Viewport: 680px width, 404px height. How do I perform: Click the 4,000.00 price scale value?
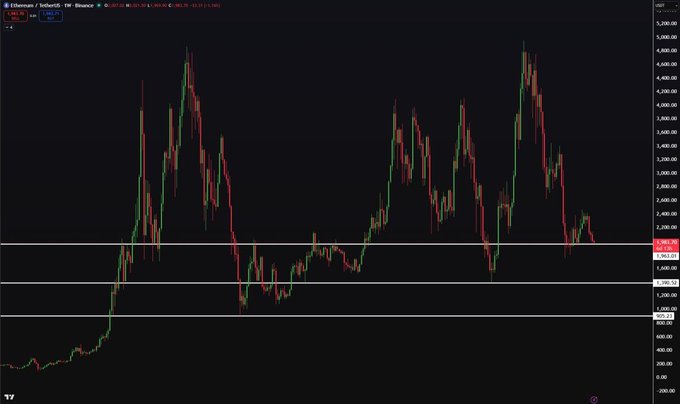coord(667,105)
